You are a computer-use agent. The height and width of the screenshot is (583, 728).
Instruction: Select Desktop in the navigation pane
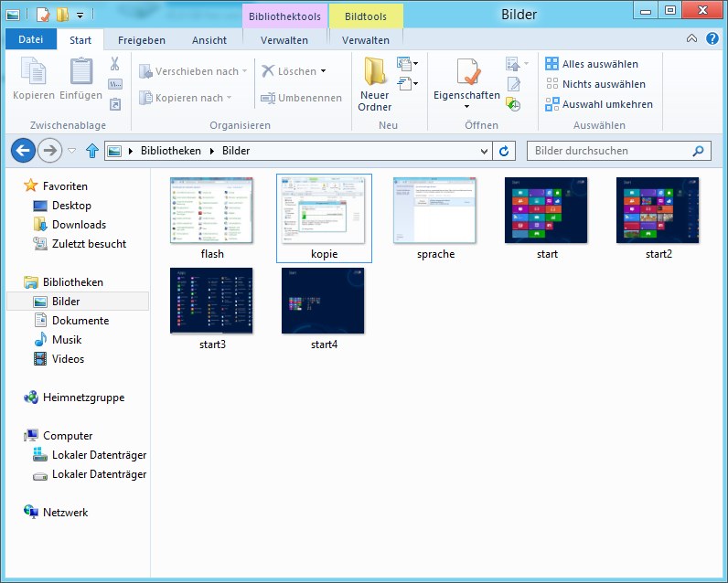[62, 205]
